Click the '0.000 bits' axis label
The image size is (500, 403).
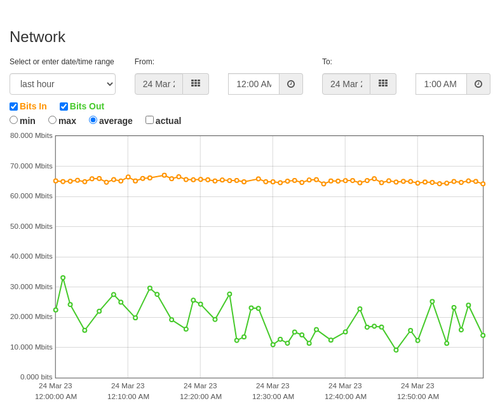coord(36,377)
